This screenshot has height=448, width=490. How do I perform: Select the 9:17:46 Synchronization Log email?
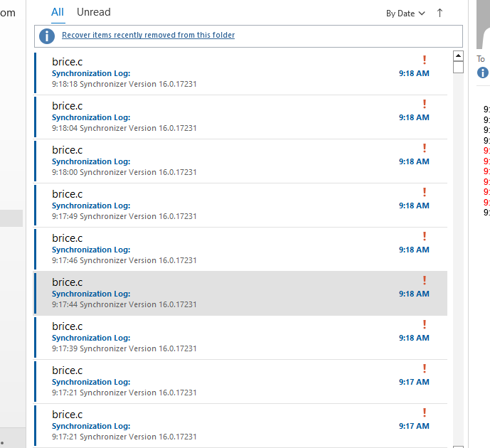[x=213, y=250]
